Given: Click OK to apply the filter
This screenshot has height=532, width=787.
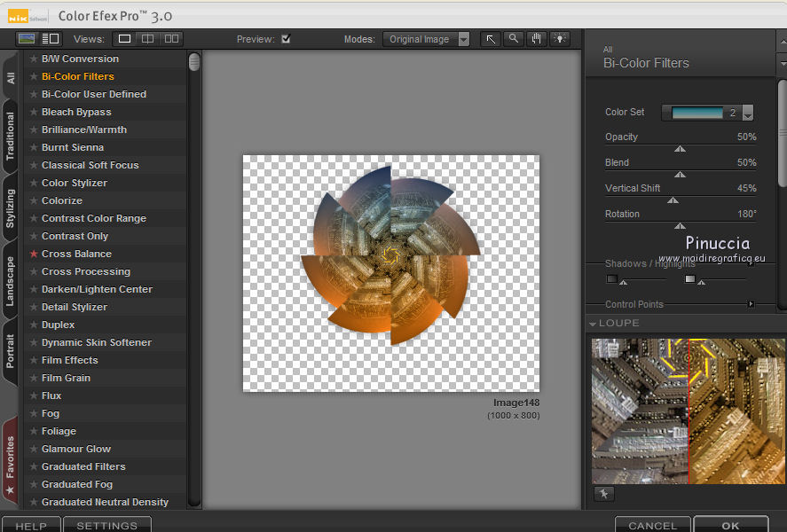Looking at the screenshot, I should (731, 525).
